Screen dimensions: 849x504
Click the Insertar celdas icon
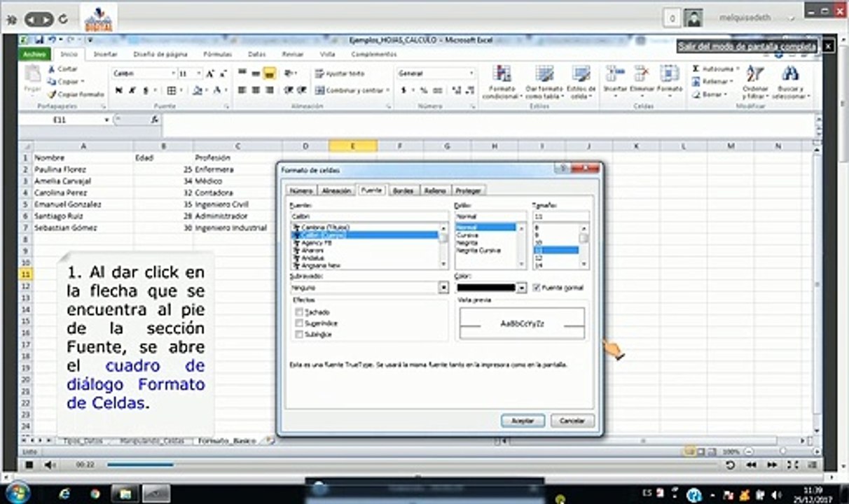[x=614, y=74]
